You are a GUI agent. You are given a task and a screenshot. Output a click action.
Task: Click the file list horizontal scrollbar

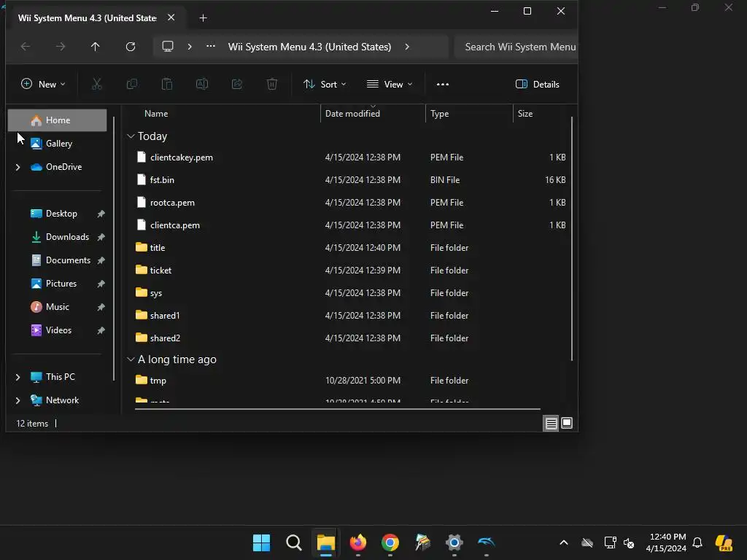click(x=337, y=408)
